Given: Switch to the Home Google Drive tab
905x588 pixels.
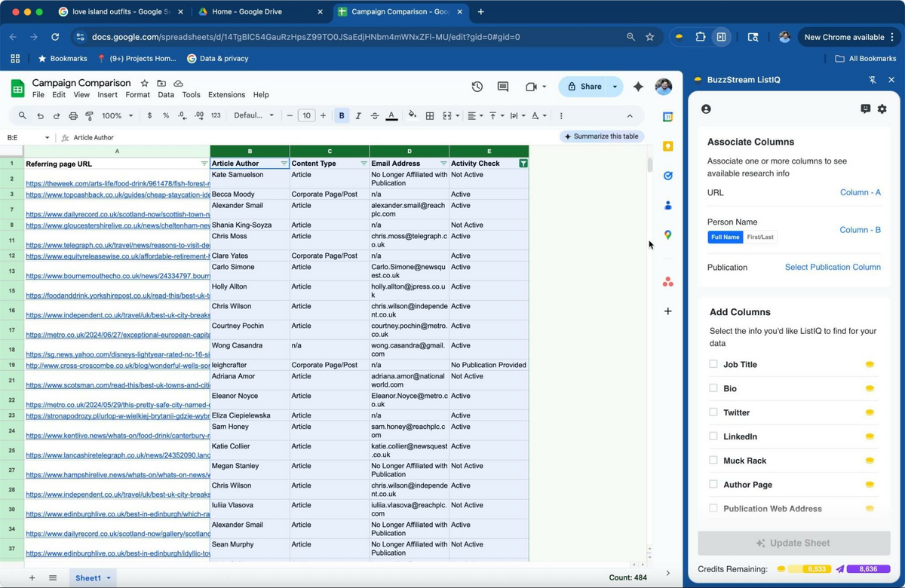Looking at the screenshot, I should point(247,12).
